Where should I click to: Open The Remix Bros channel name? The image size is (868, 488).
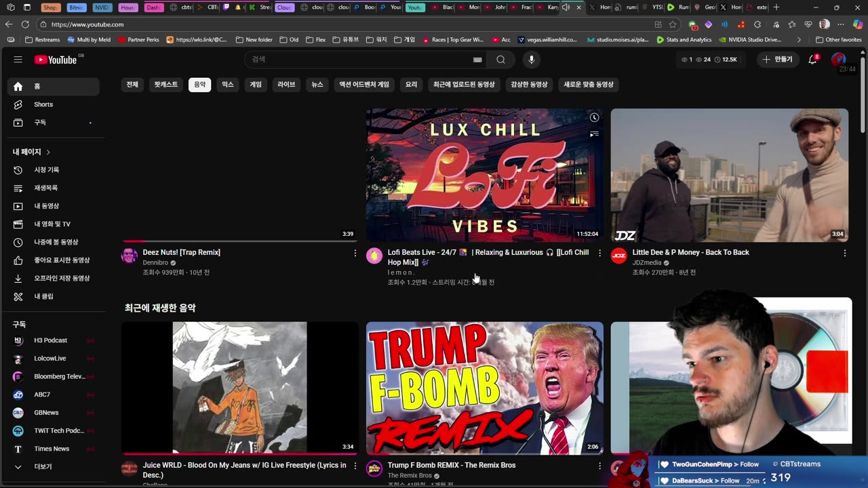(410, 476)
